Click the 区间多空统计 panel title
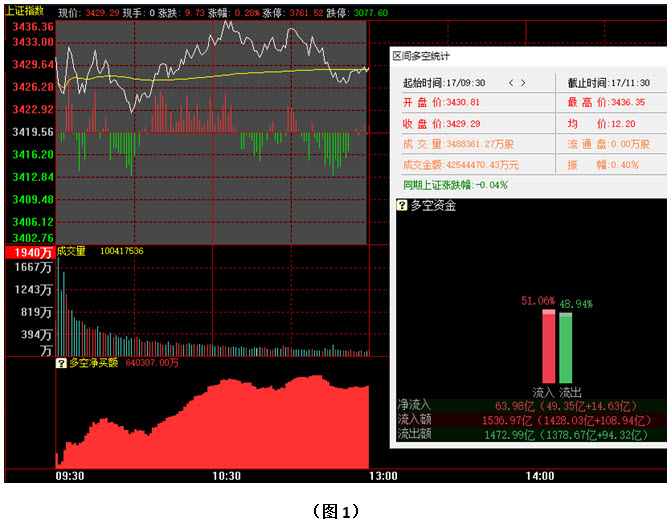The height and width of the screenshot is (532, 671). pyautogui.click(x=421, y=56)
